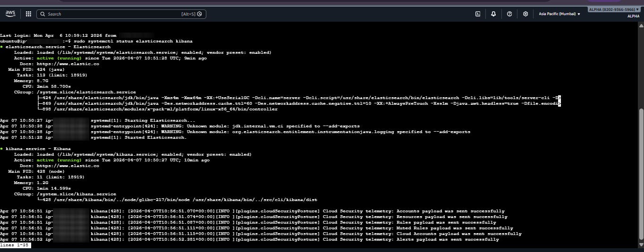This screenshot has width=644, height=252.
Task: Click 'Memory: 8.7G' line
Action: click(31, 81)
